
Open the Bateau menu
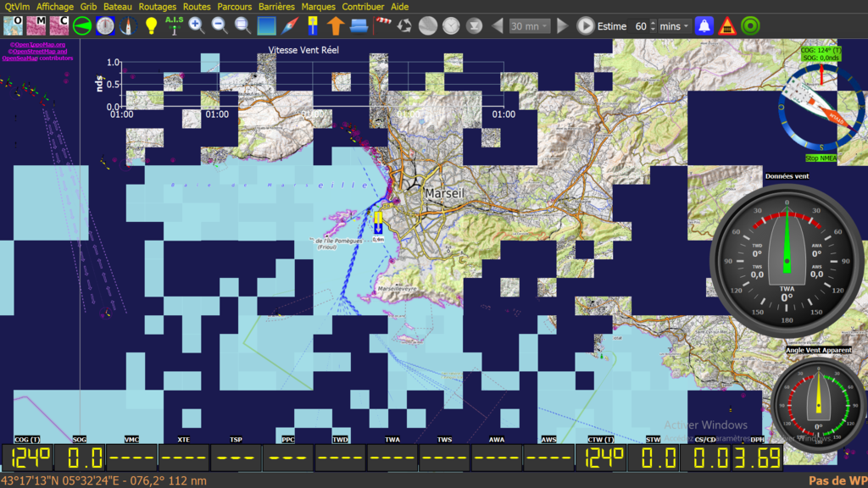coord(117,7)
